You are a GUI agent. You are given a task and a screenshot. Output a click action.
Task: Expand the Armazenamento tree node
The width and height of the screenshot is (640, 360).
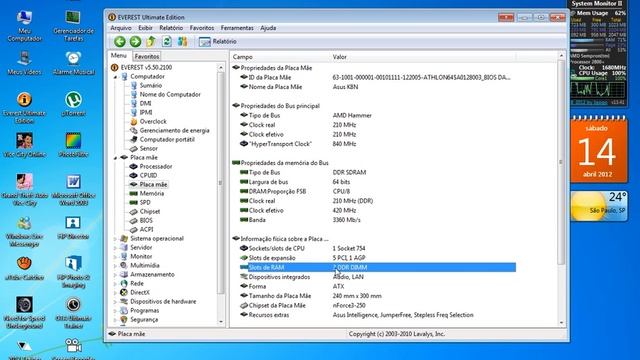click(x=115, y=274)
